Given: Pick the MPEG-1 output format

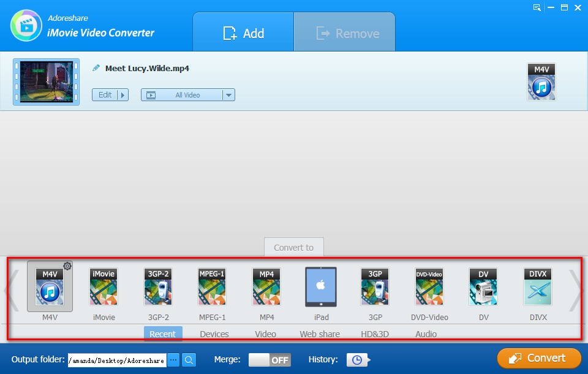Looking at the screenshot, I should pos(212,287).
